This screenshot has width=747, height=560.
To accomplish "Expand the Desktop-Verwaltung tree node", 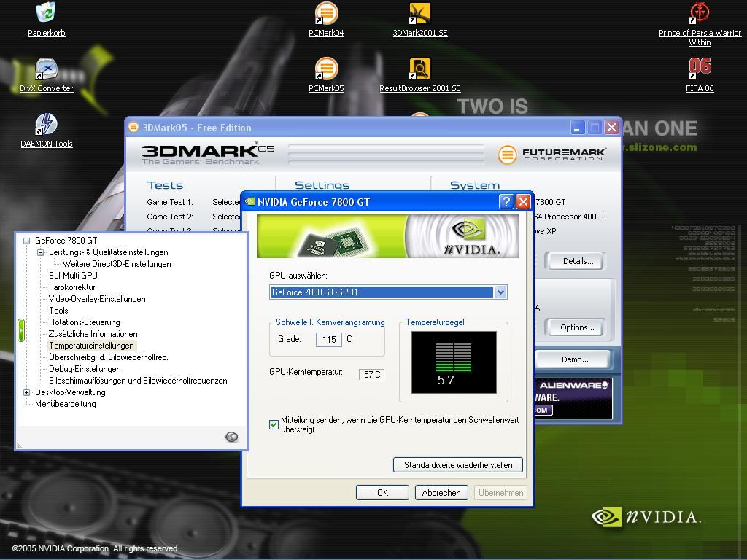I will pos(27,392).
